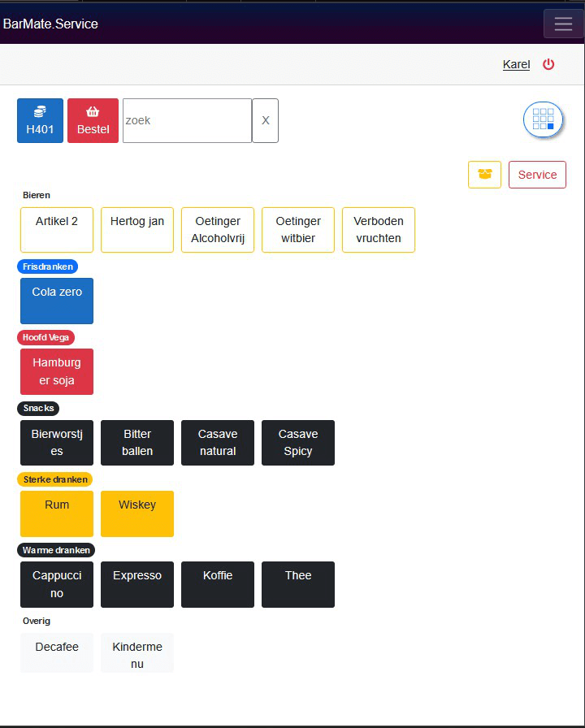Select the Warme dranken category badge
The width and height of the screenshot is (585, 728).
(x=56, y=550)
